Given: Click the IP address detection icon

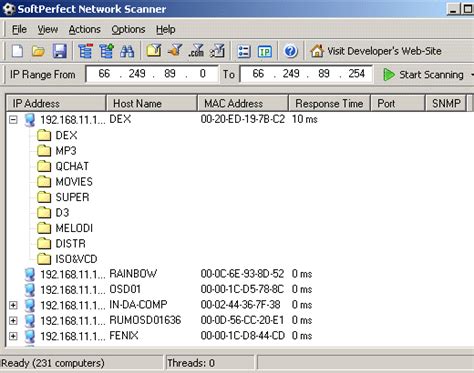Looking at the screenshot, I should click(x=265, y=52).
